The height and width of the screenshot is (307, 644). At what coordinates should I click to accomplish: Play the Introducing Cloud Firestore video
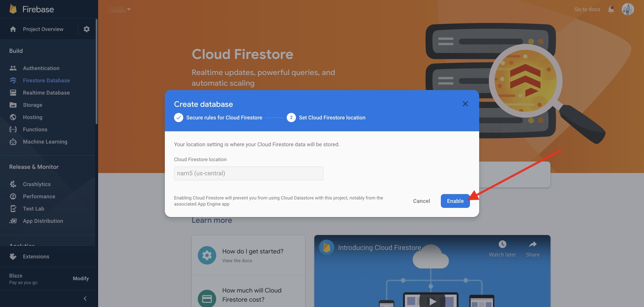tap(432, 301)
